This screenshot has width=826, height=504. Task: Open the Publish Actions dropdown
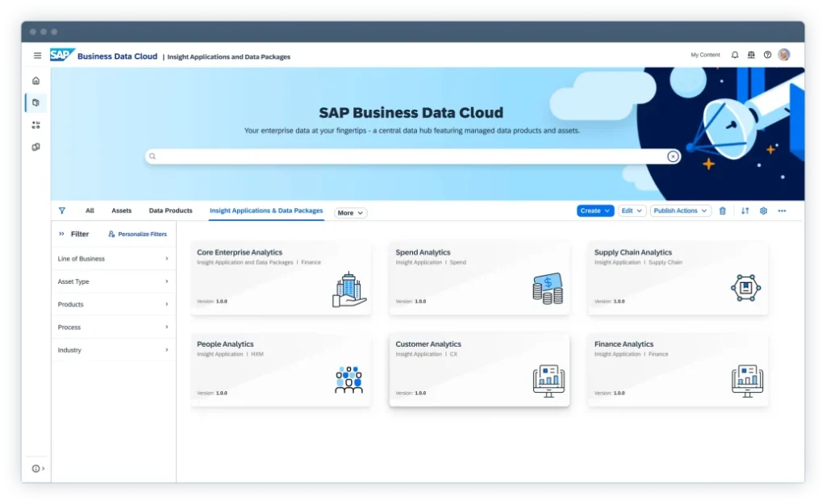coord(680,211)
